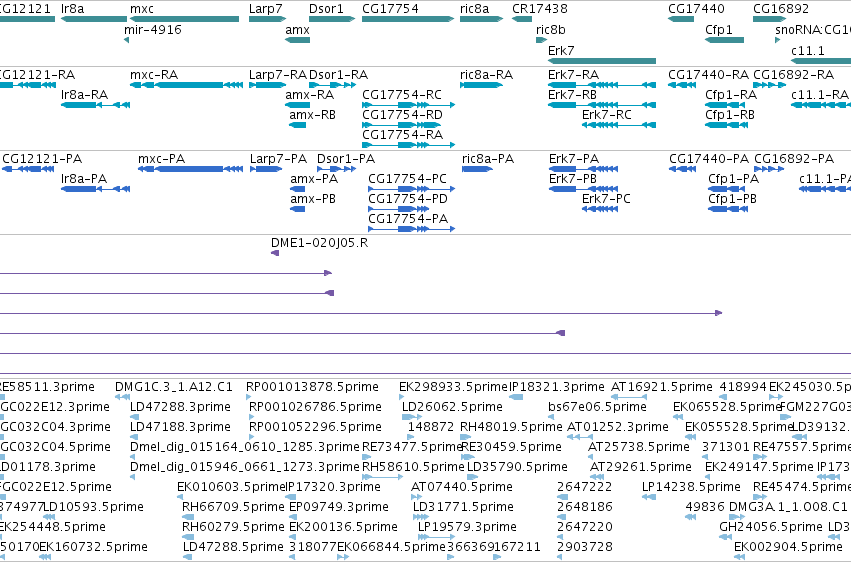Image resolution: width=851 pixels, height=562 pixels.
Task: Click the 'Ir8a-PA' protein label
Action: 84,178
